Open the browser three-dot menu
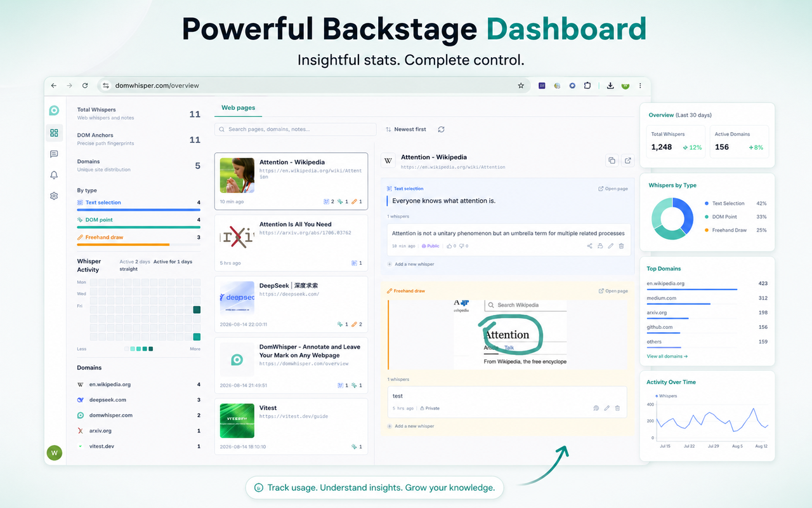812x508 pixels. [640, 86]
